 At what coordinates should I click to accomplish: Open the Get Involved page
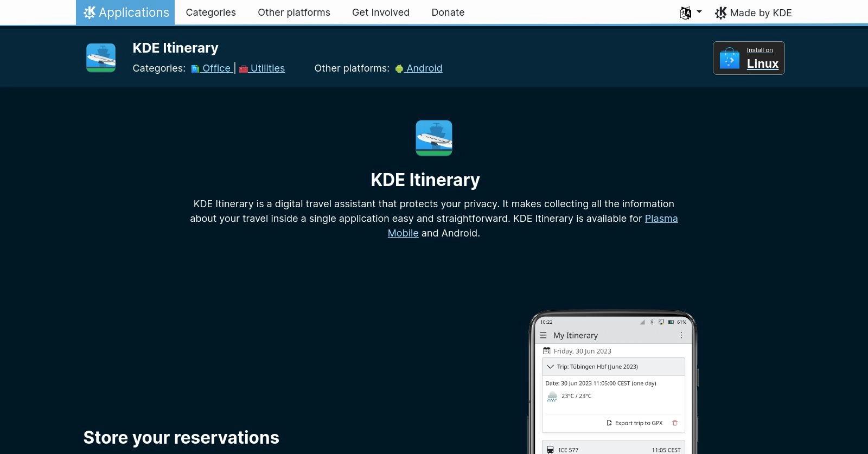pos(381,12)
